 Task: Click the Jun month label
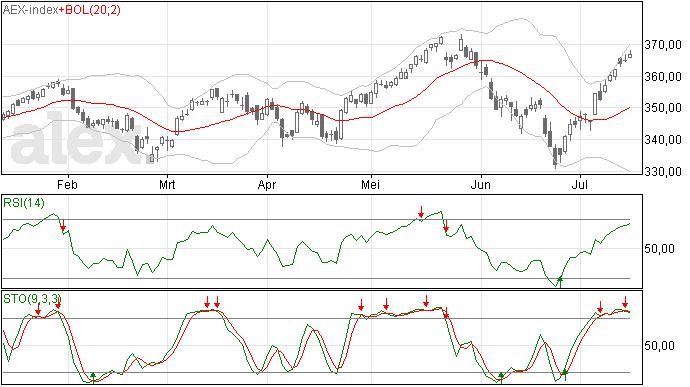point(481,184)
